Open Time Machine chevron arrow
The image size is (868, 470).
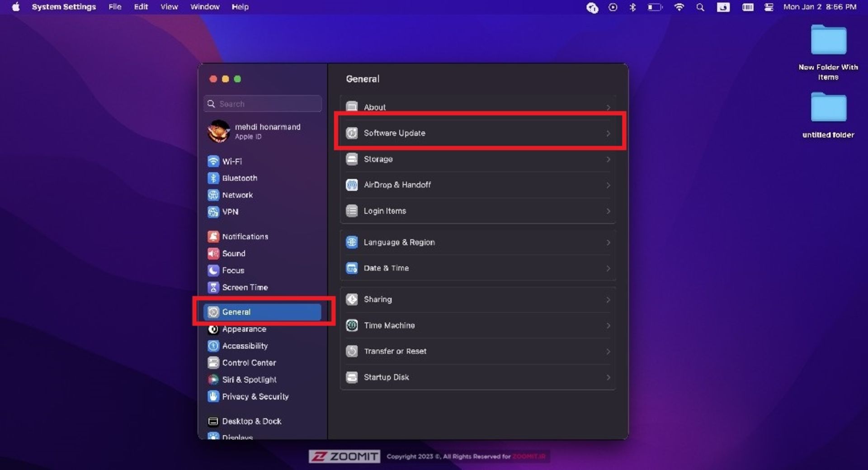[x=609, y=326]
